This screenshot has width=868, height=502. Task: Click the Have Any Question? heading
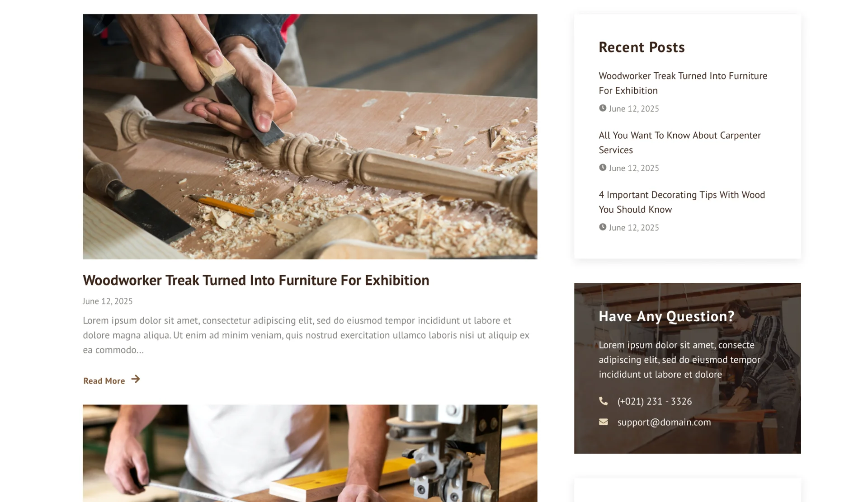pos(666,316)
